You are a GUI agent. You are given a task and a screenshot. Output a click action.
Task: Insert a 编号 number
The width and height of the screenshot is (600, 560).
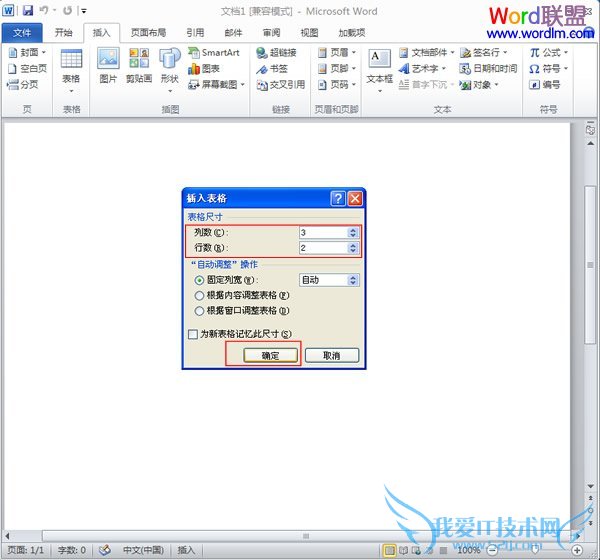pos(545,85)
